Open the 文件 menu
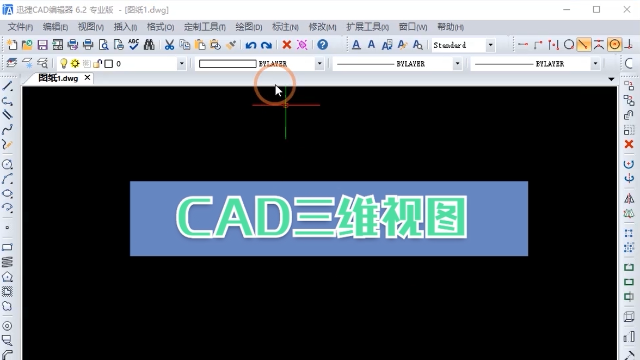Viewport: 640px width, 360px height. coord(20,27)
